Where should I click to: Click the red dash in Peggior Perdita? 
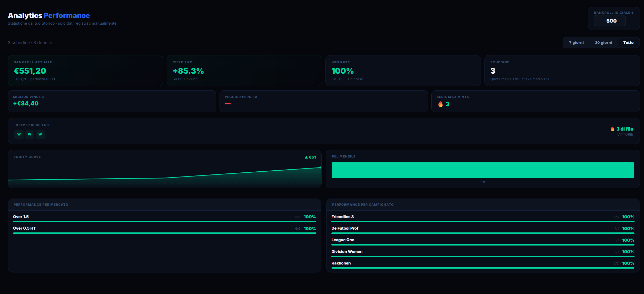(x=228, y=104)
